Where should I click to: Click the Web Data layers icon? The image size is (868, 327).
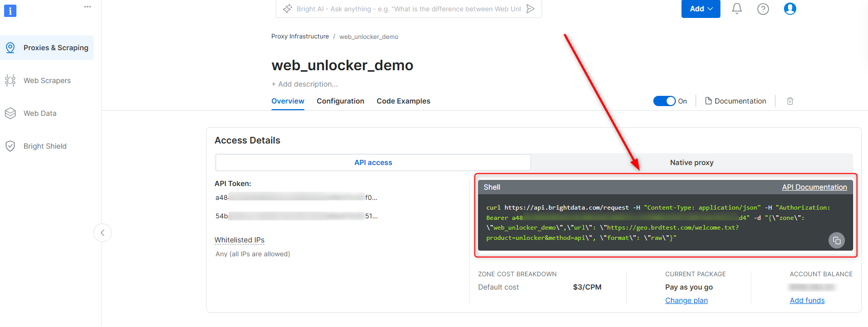(x=10, y=113)
